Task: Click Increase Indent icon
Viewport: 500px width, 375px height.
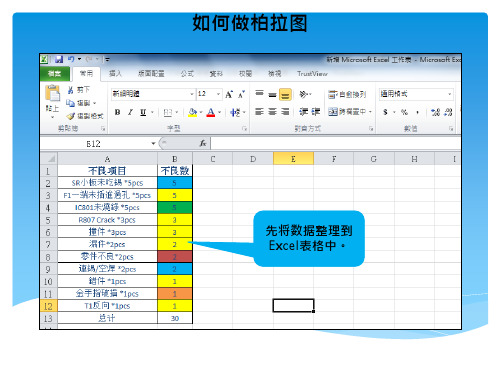Action: pos(315,112)
